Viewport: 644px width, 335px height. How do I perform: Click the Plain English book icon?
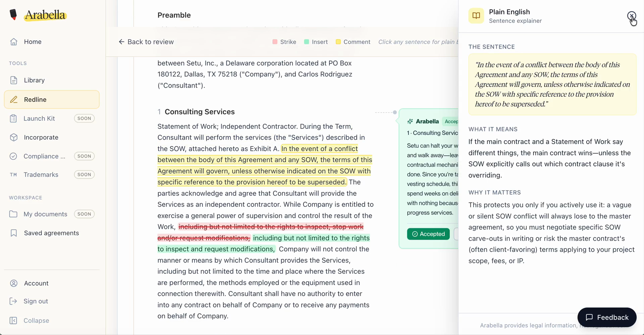point(476,16)
